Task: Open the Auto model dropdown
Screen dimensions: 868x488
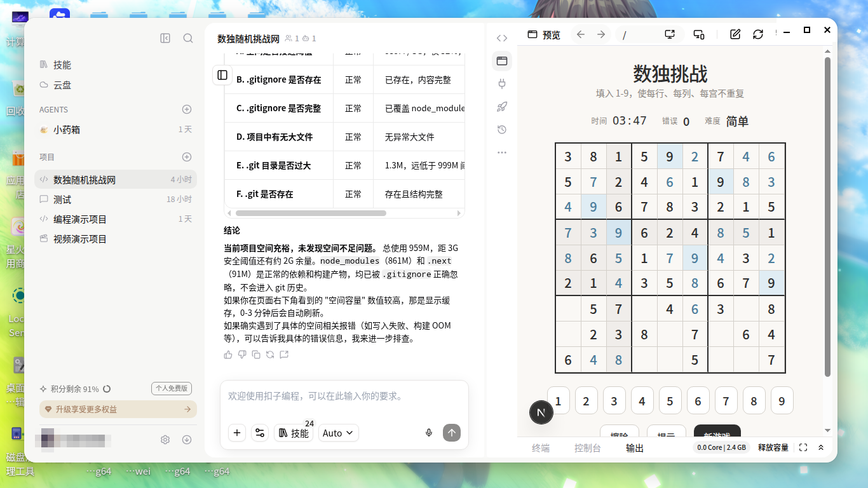Action: [339, 433]
